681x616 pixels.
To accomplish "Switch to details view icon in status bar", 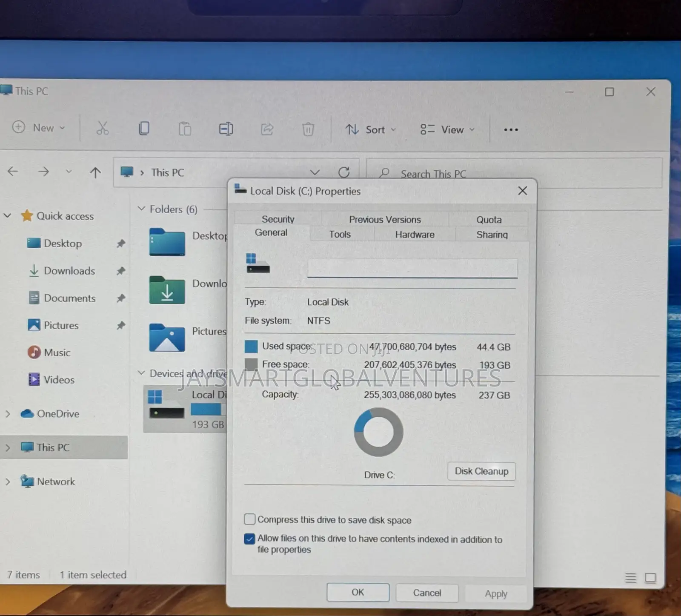I will tap(630, 578).
